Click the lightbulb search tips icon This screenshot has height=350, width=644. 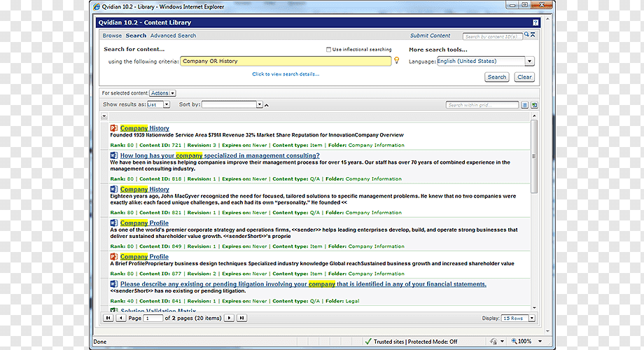pos(397,60)
